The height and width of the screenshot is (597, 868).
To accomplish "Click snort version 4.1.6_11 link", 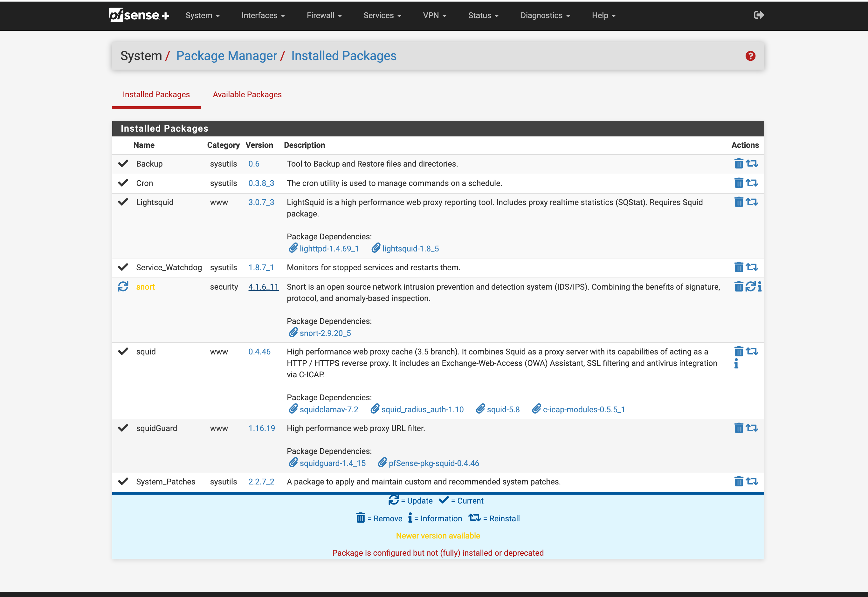I will [x=263, y=287].
